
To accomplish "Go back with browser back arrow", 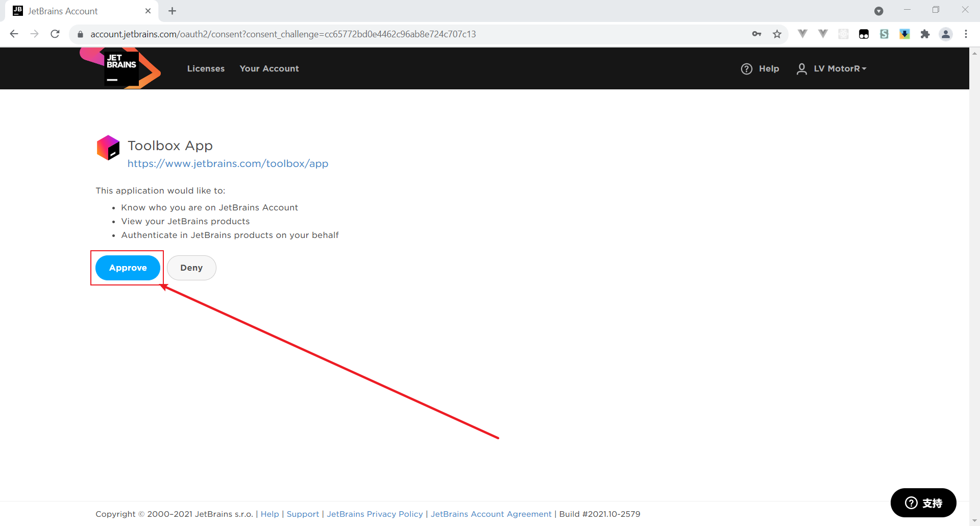I will pyautogui.click(x=14, y=34).
